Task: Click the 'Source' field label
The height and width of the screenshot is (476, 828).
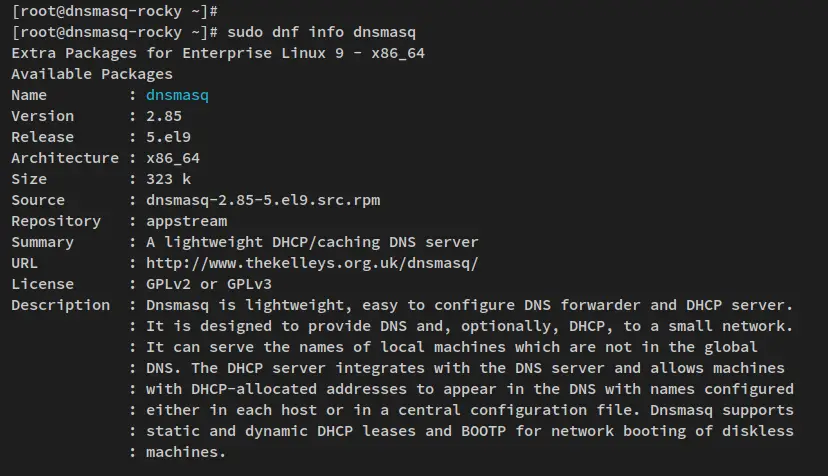Action: (x=37, y=200)
